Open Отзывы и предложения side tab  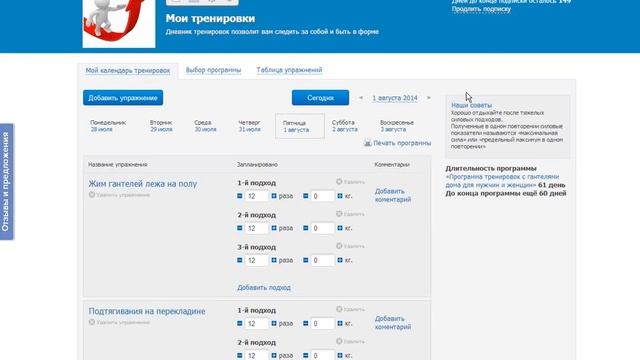[7, 182]
